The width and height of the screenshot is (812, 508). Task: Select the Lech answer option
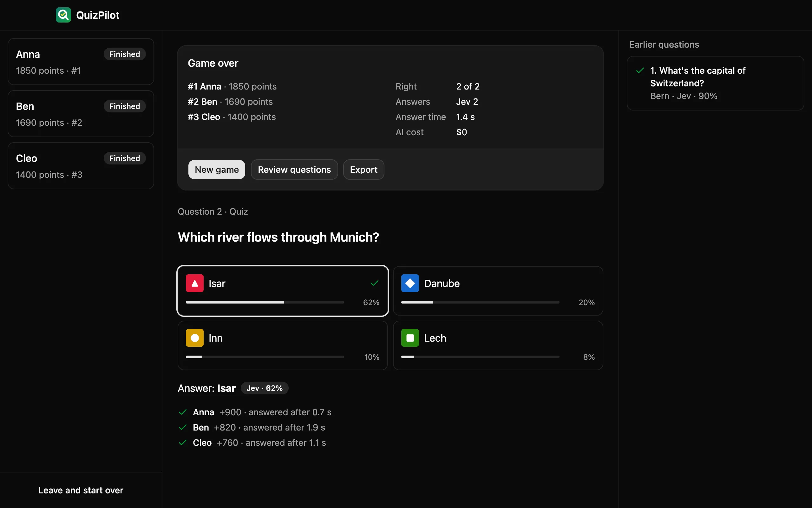(x=498, y=345)
